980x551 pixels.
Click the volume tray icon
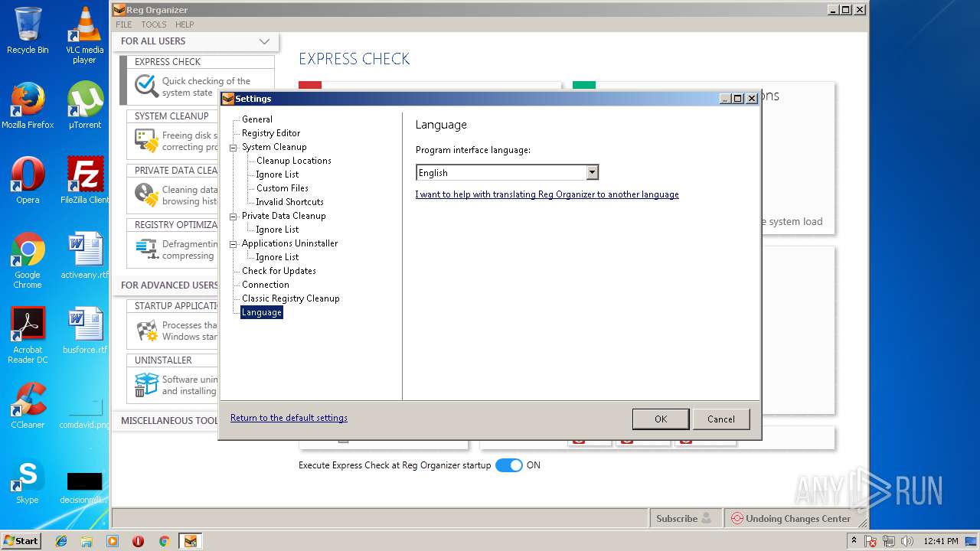pos(907,541)
